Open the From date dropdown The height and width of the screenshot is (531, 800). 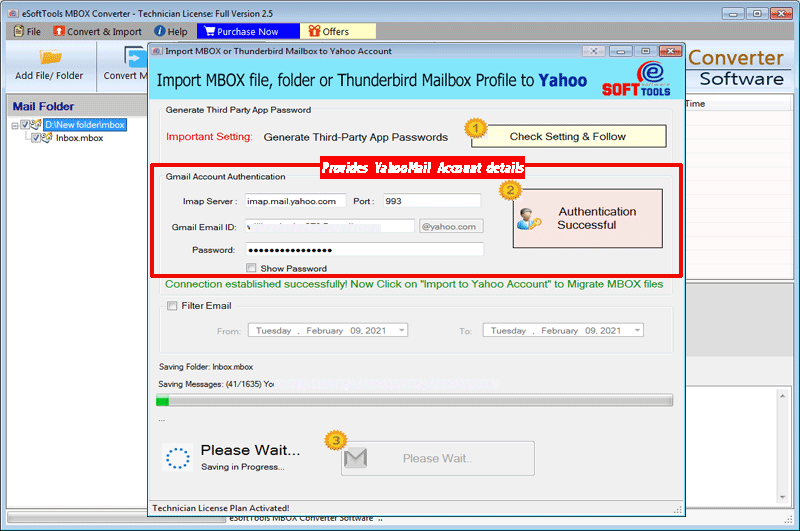(x=402, y=331)
